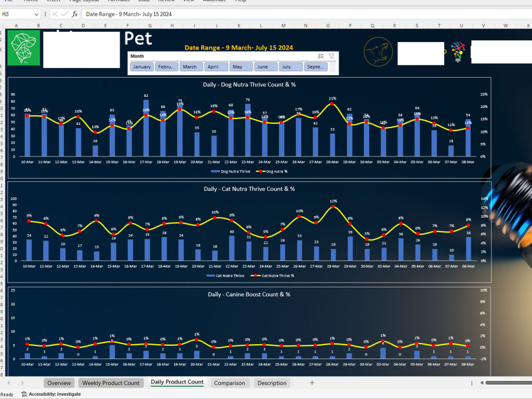Click data label 82 in Dog chart
Image resolution: width=532 pixels, height=399 pixels.
coord(146,96)
